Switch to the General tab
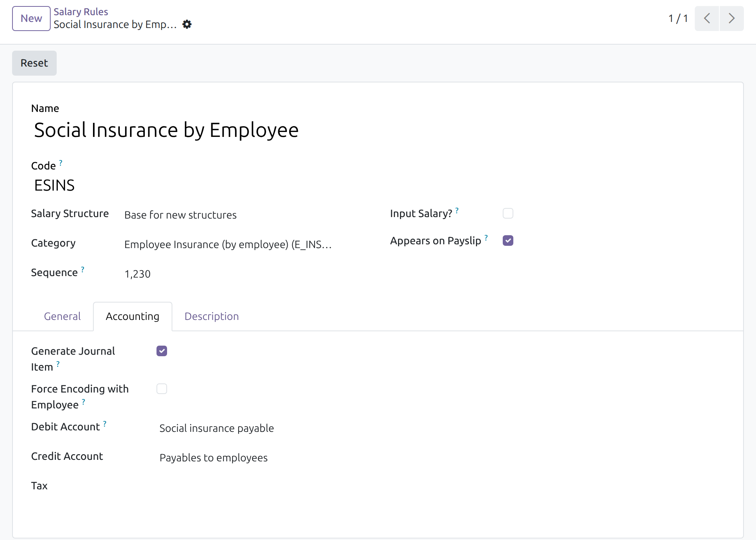 coord(62,317)
